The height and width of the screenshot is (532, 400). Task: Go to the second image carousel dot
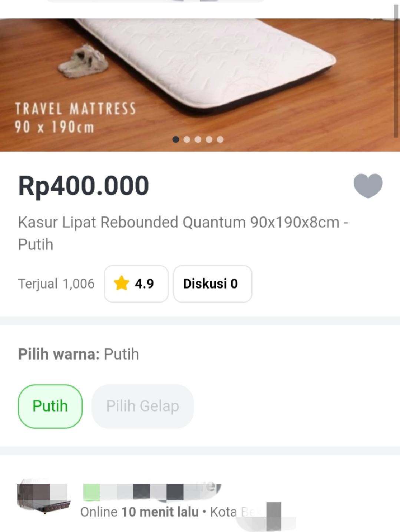point(187,139)
